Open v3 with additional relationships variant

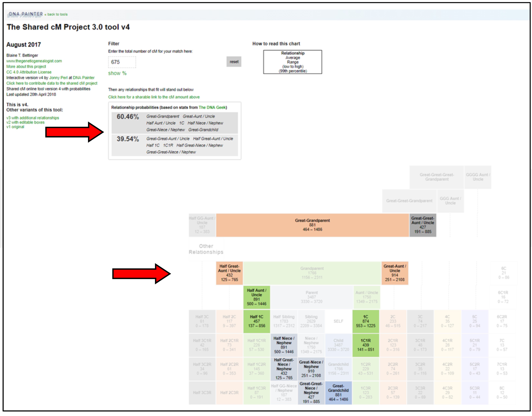tap(33, 118)
